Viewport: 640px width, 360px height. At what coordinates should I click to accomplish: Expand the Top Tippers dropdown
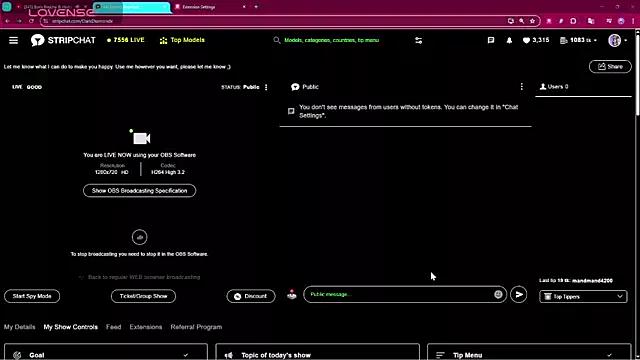tap(583, 297)
